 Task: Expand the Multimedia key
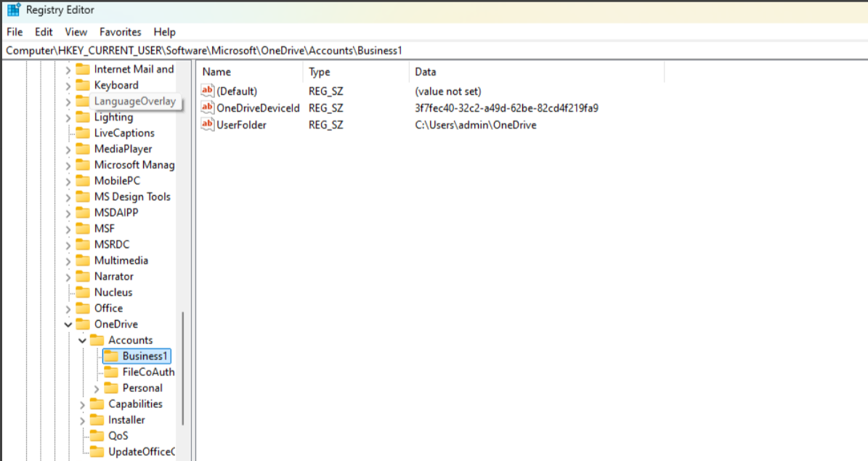[68, 261]
